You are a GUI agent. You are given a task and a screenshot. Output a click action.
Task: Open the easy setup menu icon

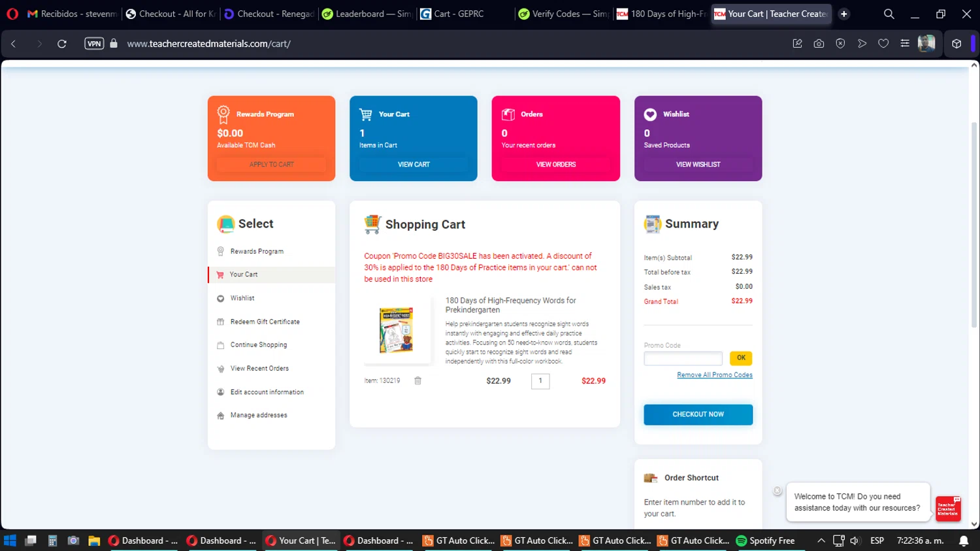click(905, 44)
